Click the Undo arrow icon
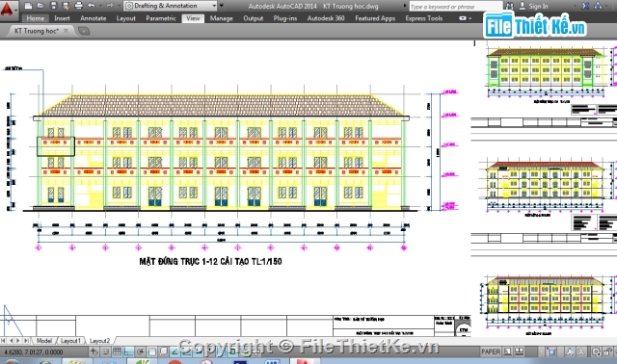 (92, 6)
